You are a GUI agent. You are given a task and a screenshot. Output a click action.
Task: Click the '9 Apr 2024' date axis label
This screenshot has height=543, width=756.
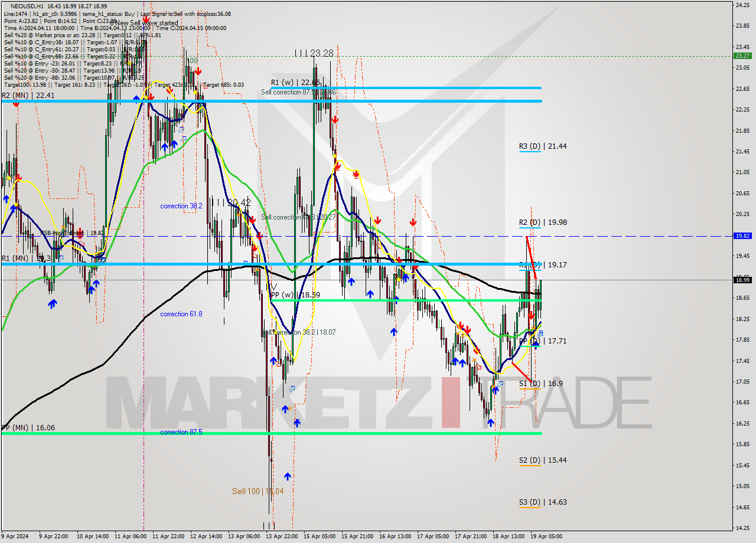click(x=16, y=537)
